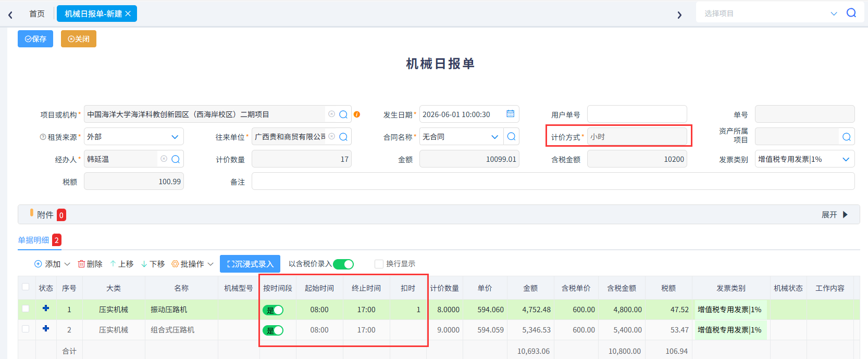Toggle 按时间段 switch for 振动压路机 row
The image size is (868, 359).
pos(273,310)
